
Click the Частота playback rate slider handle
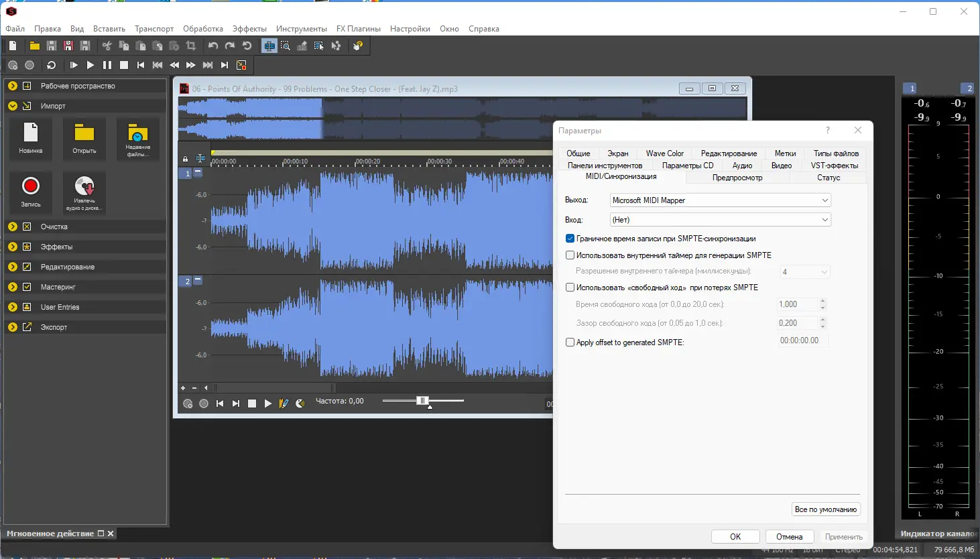pos(422,401)
